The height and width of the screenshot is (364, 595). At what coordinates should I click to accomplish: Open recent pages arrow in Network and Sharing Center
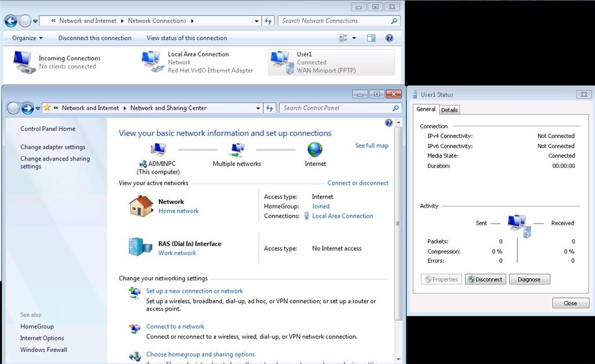click(x=38, y=109)
